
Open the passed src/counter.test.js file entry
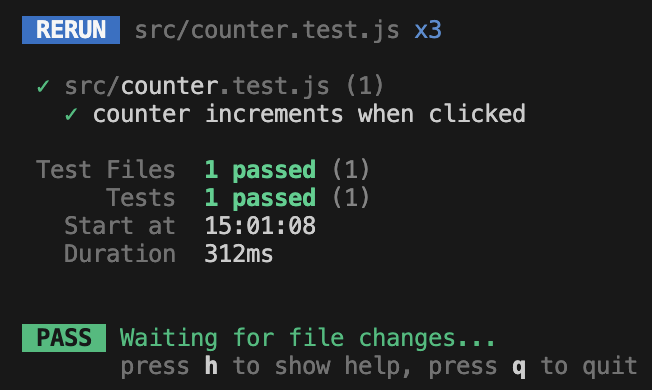(197, 86)
